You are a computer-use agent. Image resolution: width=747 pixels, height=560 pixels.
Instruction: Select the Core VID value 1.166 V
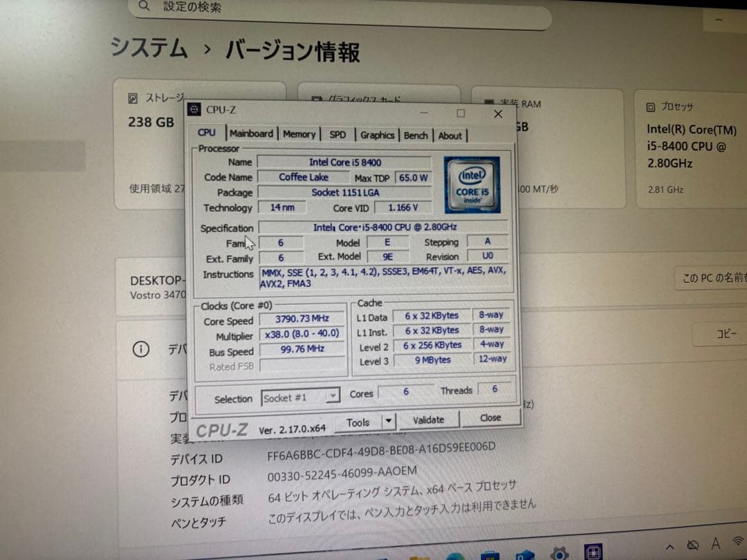(403, 207)
